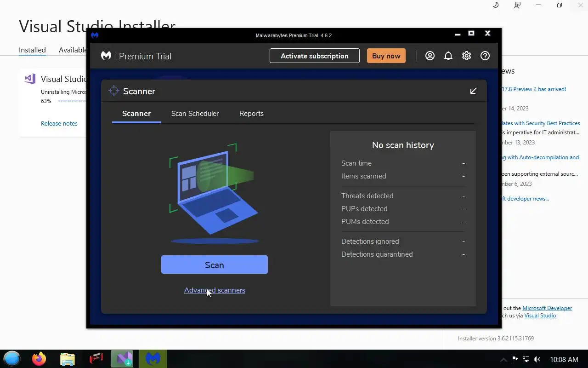Maximize the Malwarebytes window

tap(471, 34)
